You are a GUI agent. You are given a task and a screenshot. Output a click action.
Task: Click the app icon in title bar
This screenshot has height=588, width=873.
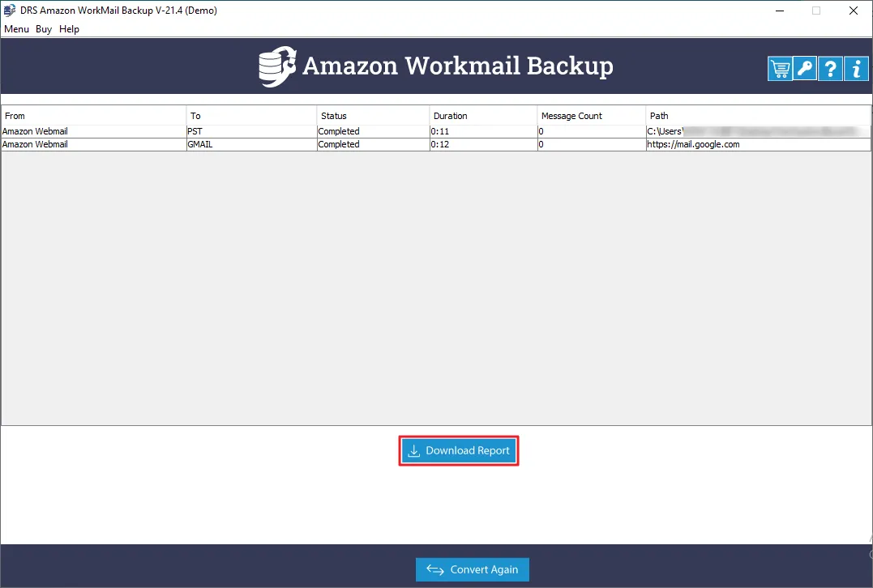point(10,10)
